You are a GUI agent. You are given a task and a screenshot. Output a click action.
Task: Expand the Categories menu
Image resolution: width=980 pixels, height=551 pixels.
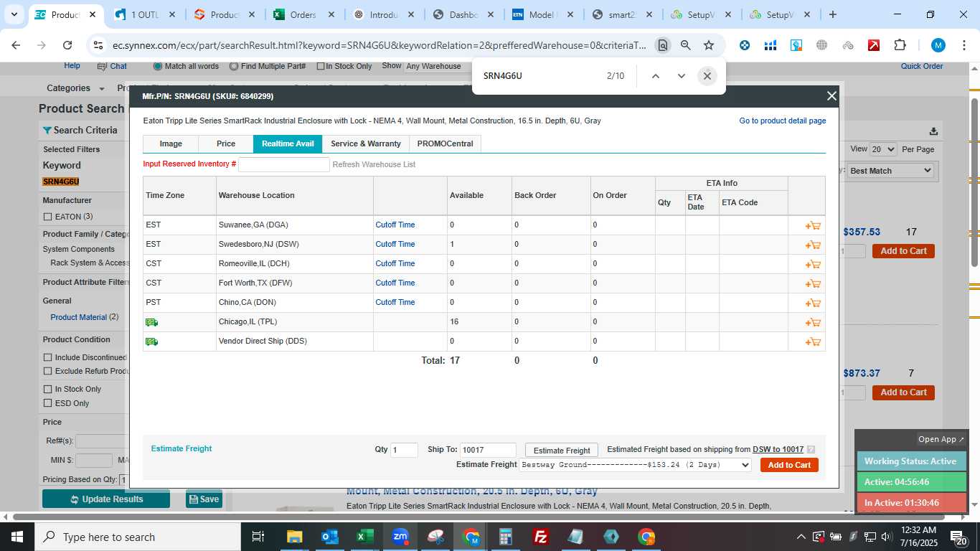tap(75, 88)
